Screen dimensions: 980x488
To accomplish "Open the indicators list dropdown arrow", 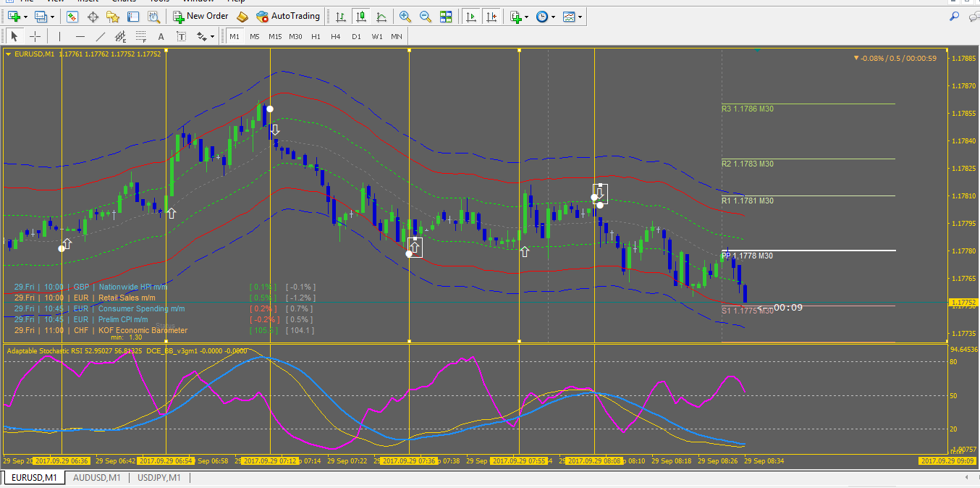I will pyautogui.click(x=528, y=16).
